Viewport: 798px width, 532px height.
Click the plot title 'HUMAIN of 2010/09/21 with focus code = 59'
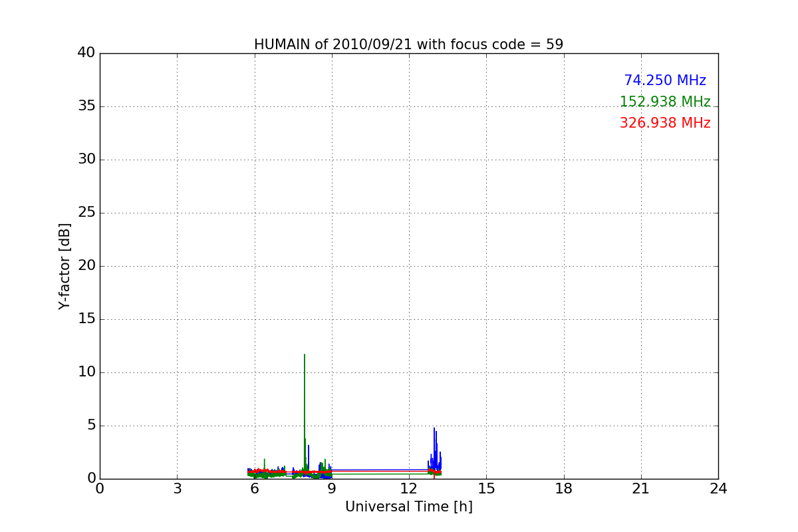408,45
